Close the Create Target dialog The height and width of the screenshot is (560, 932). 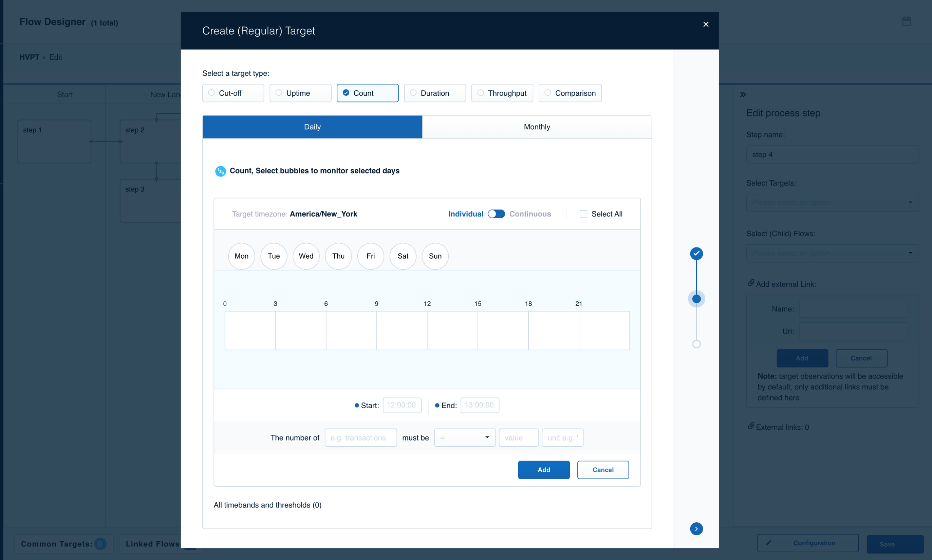[706, 24]
